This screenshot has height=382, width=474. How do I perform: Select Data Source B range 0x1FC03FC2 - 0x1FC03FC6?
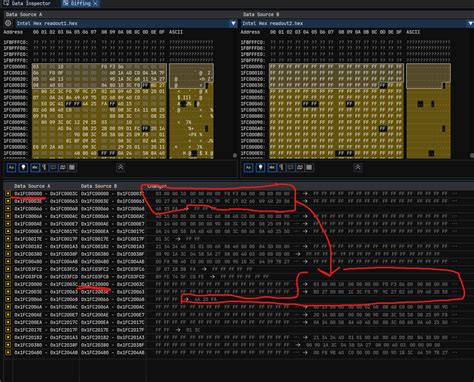pyautogui.click(x=113, y=269)
